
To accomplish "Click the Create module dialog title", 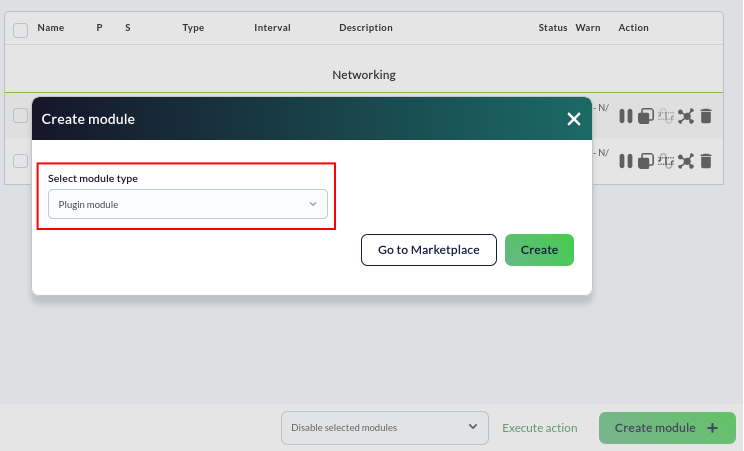I will coord(88,119).
